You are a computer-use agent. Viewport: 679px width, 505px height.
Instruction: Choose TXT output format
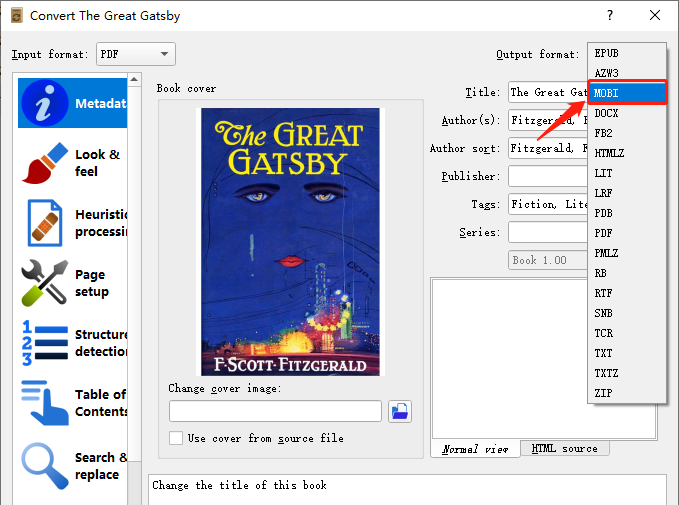coord(627,353)
